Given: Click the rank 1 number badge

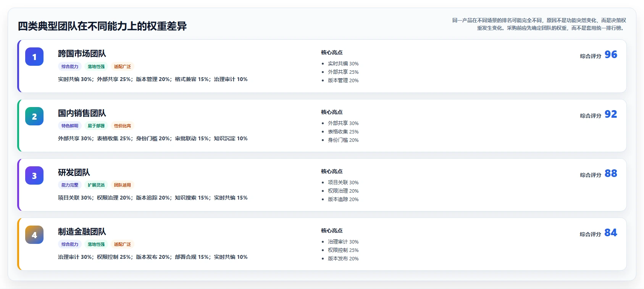Looking at the screenshot, I should point(34,57).
